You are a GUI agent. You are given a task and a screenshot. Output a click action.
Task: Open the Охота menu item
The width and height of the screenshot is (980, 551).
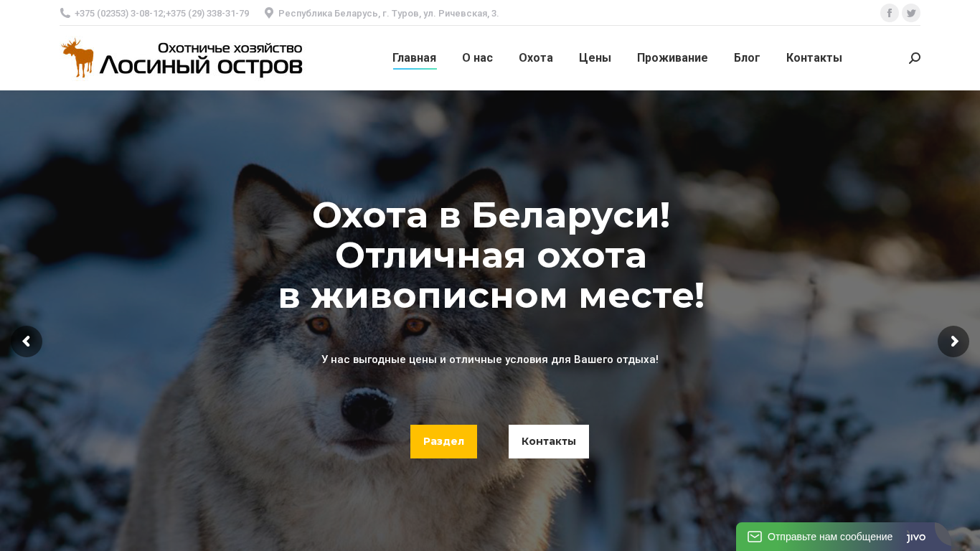point(536,58)
